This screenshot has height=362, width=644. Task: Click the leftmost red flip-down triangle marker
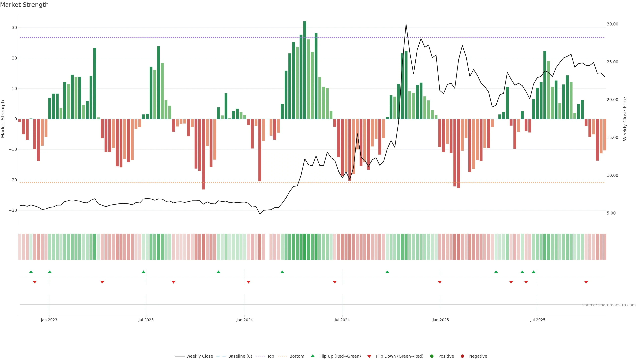pyautogui.click(x=35, y=282)
